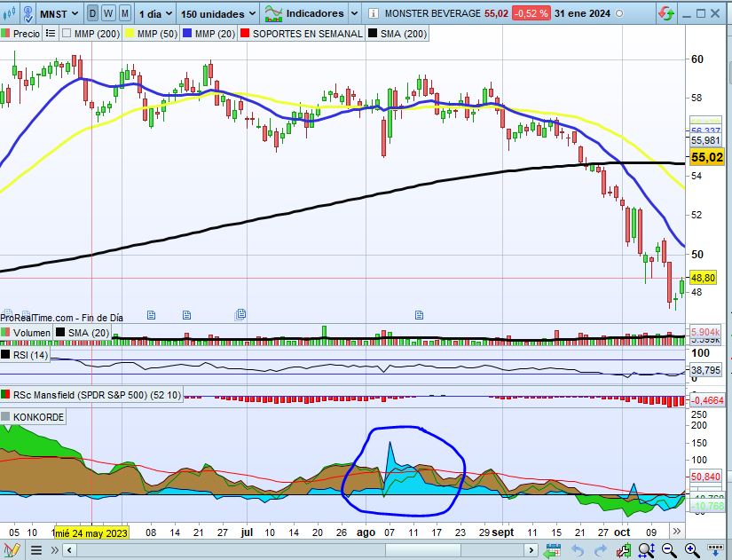732x560 pixels.
Task: Open the drawing tools pencil icon
Action: pyautogui.click(x=12, y=549)
